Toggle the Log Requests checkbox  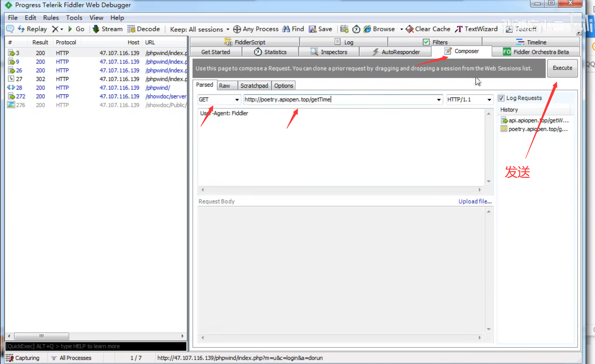(x=501, y=98)
